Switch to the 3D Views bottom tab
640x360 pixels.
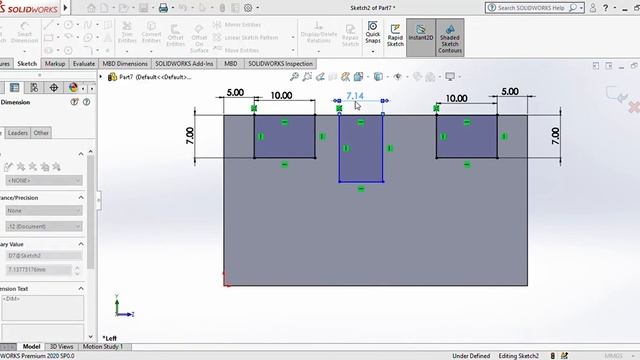[61, 347]
